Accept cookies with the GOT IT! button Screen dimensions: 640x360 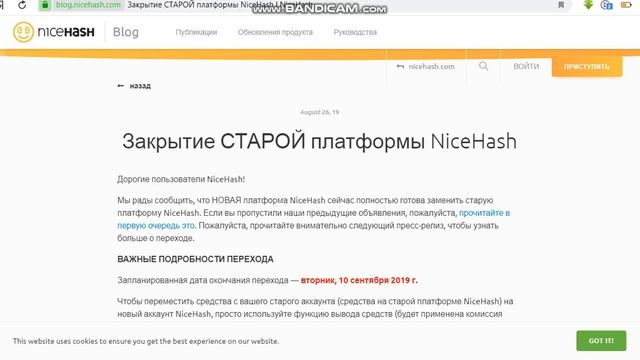tap(601, 341)
